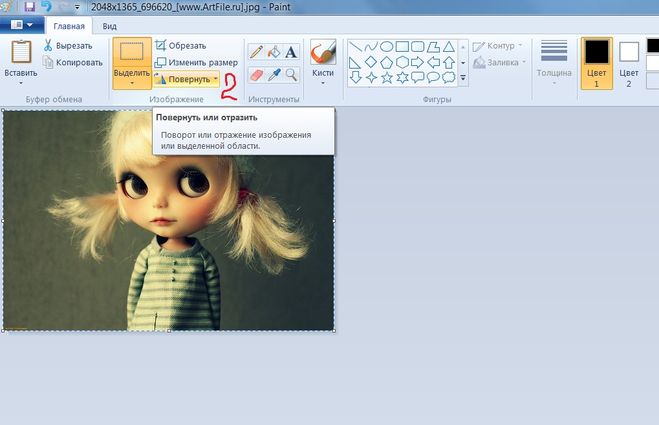Select the Hexagon shape
This screenshot has height=425, width=659.
click(402, 62)
